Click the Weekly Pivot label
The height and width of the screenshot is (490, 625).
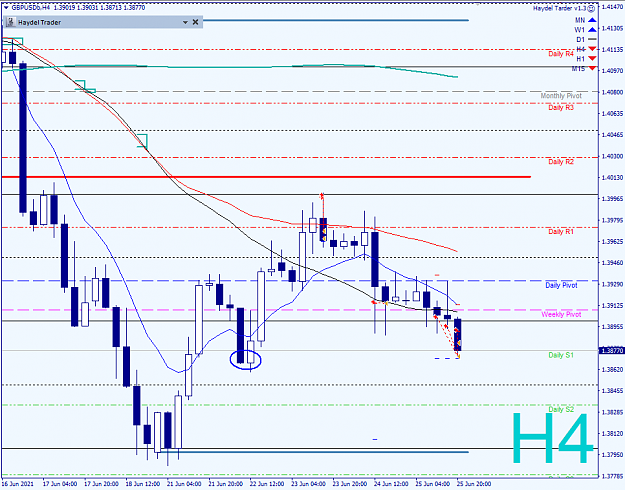tap(561, 315)
